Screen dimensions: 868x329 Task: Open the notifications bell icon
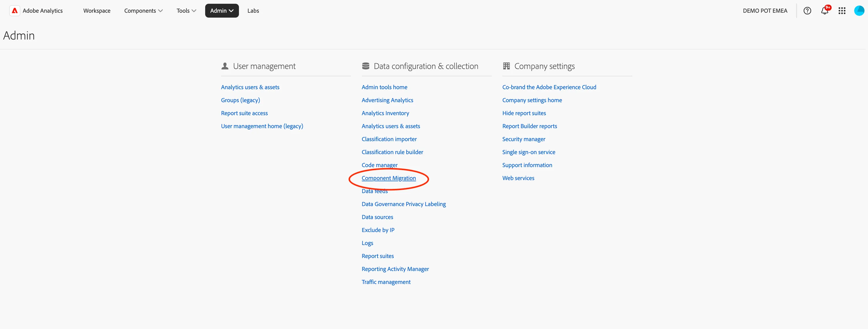click(824, 11)
